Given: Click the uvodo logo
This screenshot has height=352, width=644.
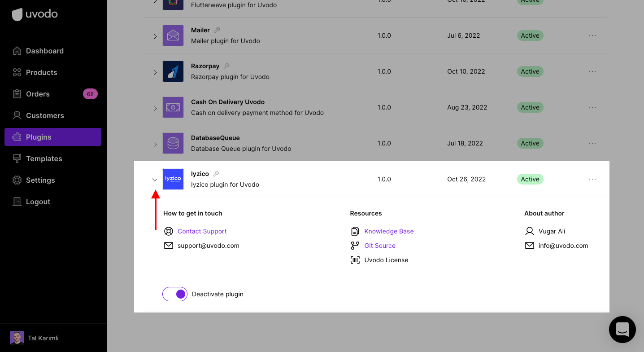Looking at the screenshot, I should coord(35,14).
